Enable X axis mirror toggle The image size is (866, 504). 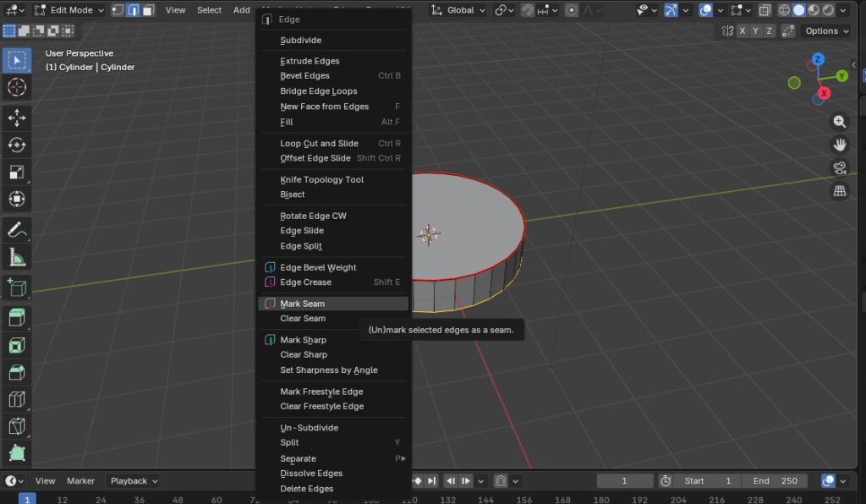(x=743, y=31)
